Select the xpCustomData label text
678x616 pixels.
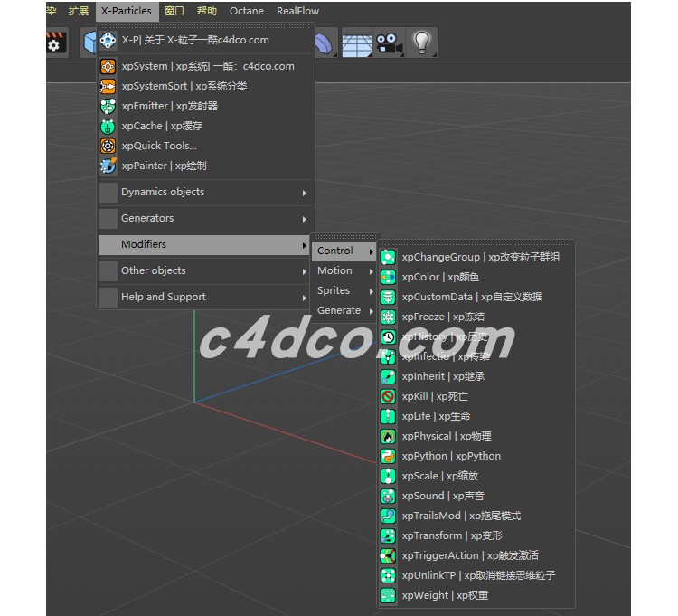click(x=472, y=297)
